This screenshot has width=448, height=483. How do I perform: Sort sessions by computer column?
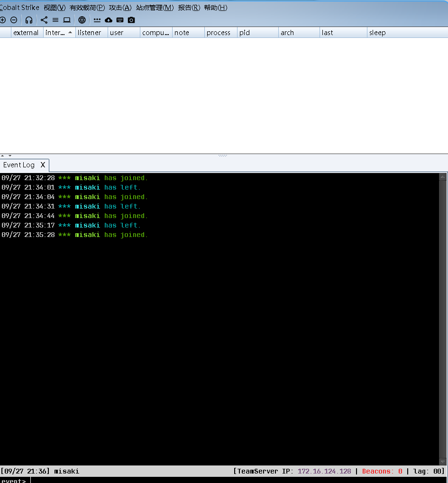(x=156, y=32)
